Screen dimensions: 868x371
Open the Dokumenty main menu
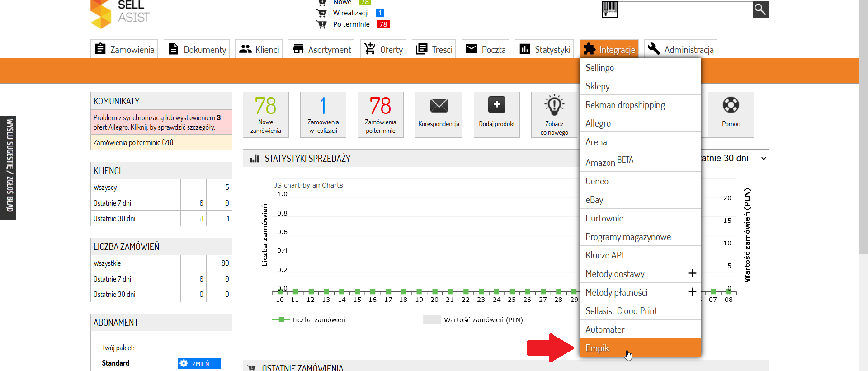(197, 49)
